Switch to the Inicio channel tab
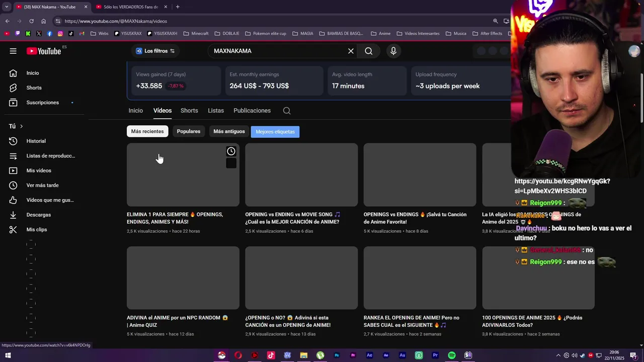 tap(136, 111)
